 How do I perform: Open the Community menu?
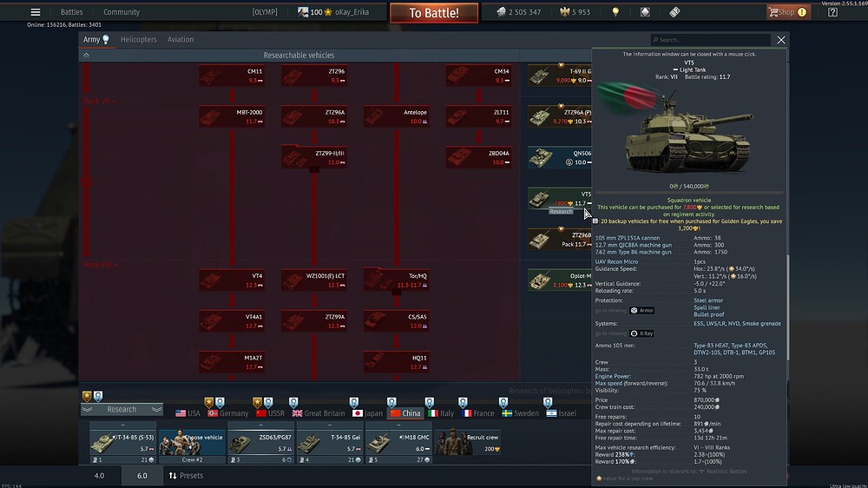[122, 12]
